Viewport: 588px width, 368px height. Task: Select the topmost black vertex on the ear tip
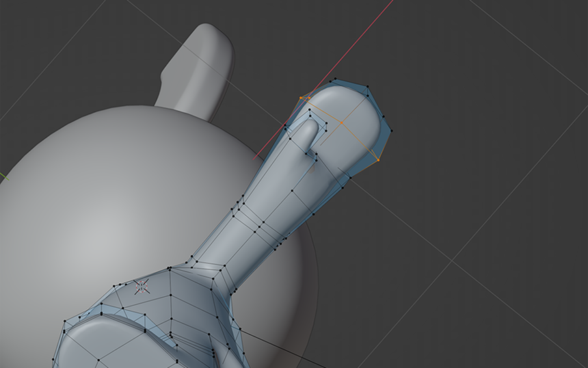(333, 81)
